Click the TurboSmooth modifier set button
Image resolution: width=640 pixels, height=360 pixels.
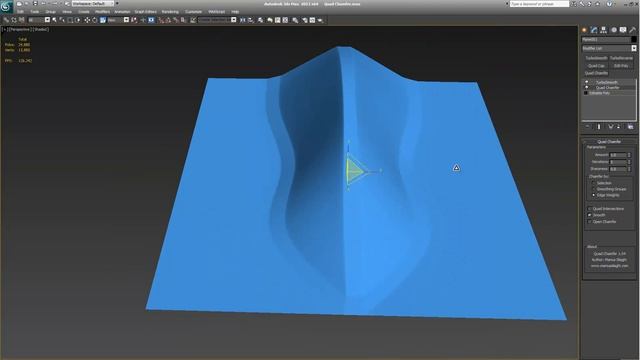tap(596, 58)
